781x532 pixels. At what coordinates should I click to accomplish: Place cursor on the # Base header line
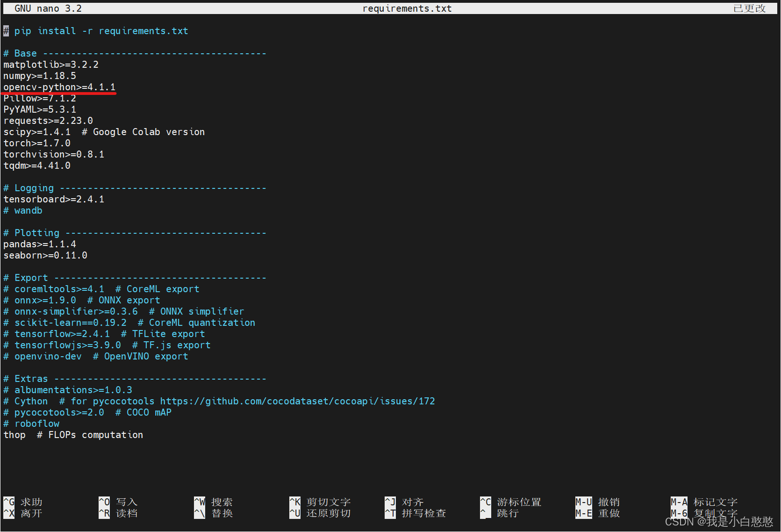point(135,53)
